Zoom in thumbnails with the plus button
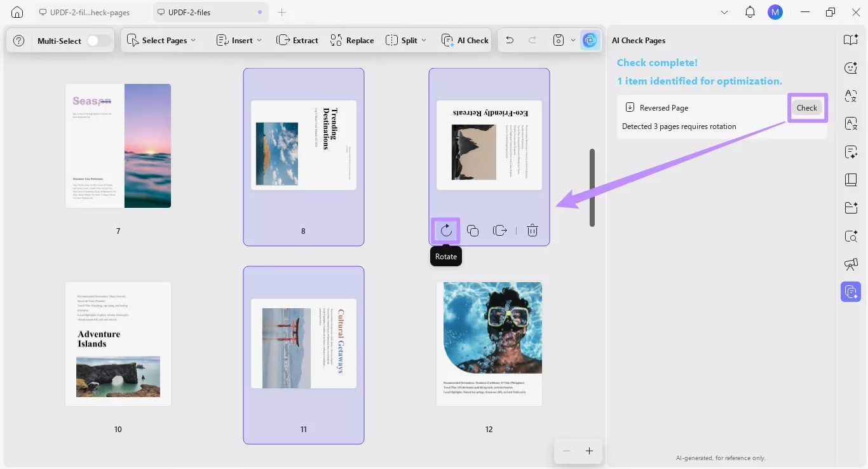Viewport: 868px width, 469px height. 589,451
